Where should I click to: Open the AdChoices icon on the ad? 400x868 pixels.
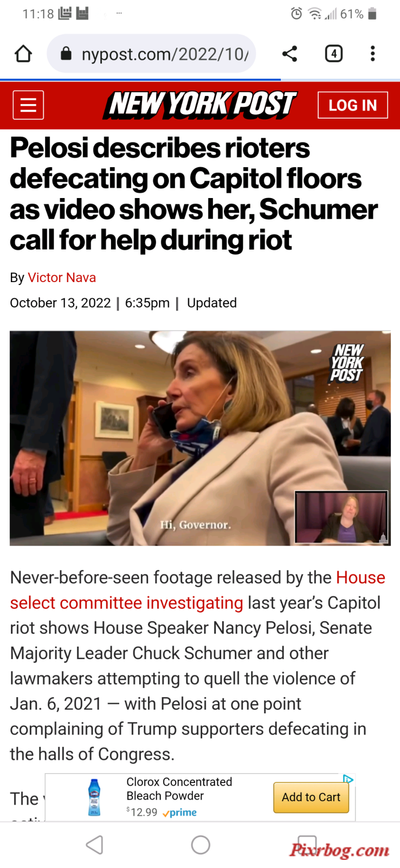pos(348,779)
